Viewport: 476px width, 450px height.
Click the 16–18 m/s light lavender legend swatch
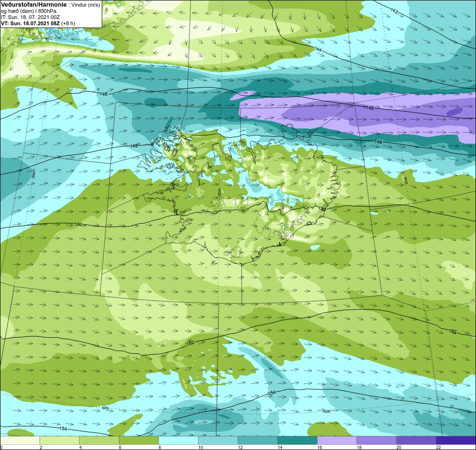(x=337, y=440)
